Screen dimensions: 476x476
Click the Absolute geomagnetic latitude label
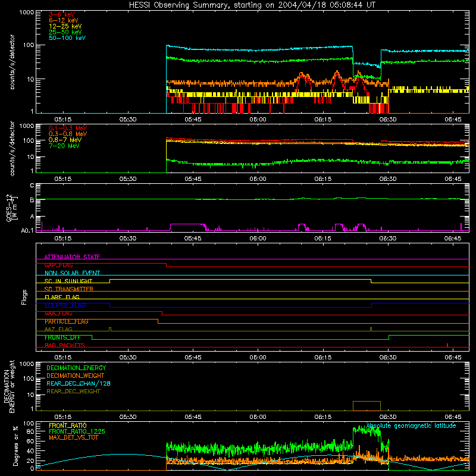point(411,425)
